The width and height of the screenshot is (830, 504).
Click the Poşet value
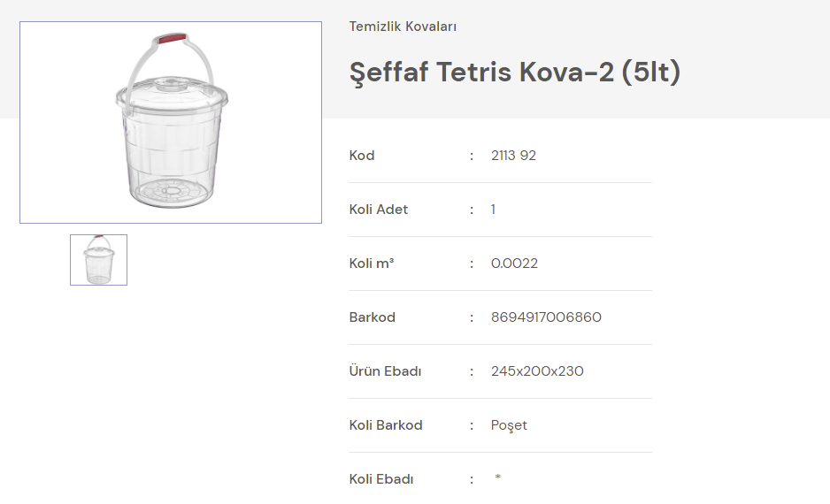[x=509, y=425]
